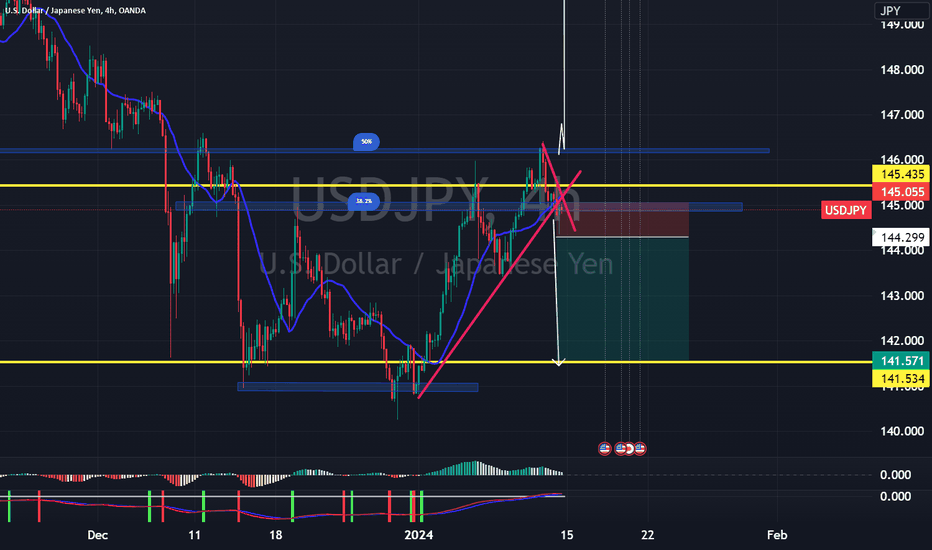
Task: Click the white 144.299 entry price tag
Action: [902, 237]
